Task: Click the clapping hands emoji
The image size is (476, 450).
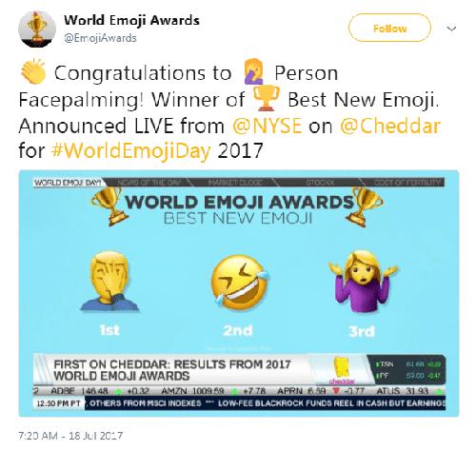Action: pos(33,71)
